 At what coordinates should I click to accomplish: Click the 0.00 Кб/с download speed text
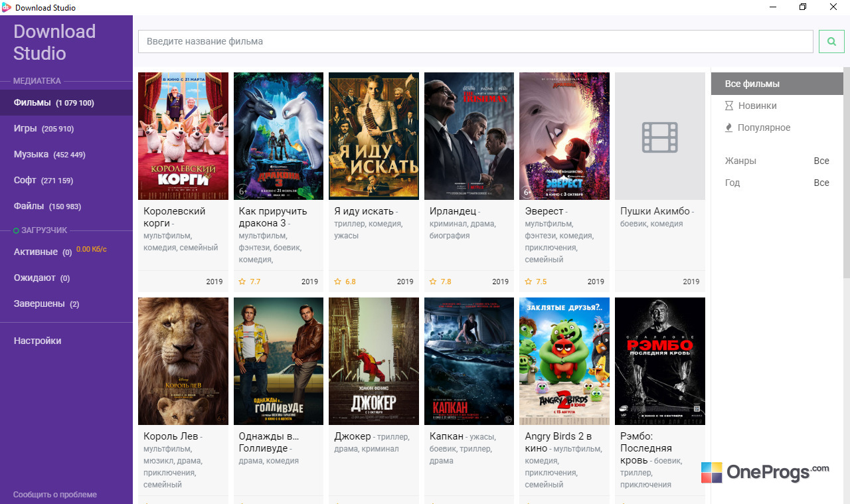pos(91,249)
